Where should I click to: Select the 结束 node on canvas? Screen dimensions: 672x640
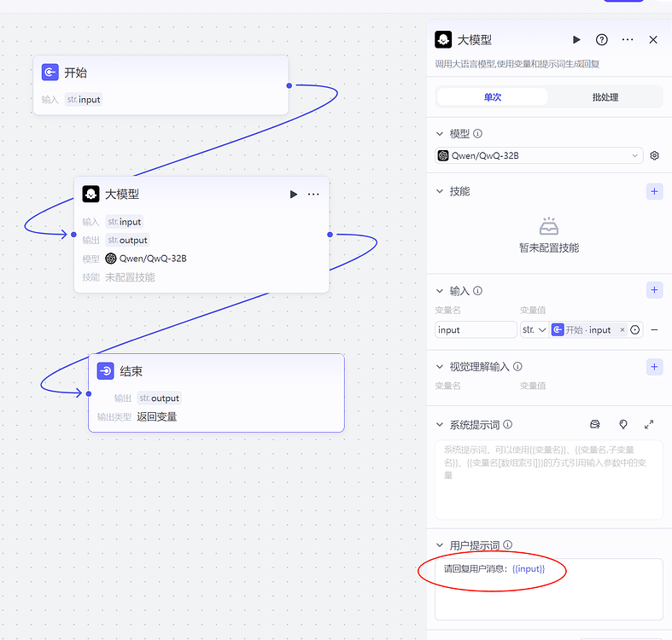pyautogui.click(x=216, y=393)
